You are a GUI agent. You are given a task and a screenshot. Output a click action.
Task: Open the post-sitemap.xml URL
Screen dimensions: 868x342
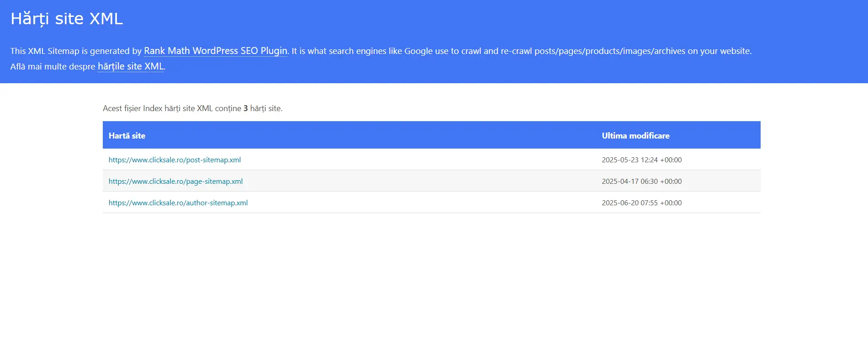[x=175, y=160]
